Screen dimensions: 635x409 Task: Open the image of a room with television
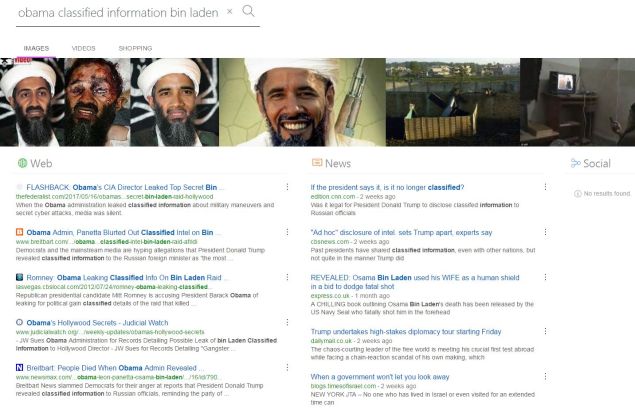click(x=577, y=102)
